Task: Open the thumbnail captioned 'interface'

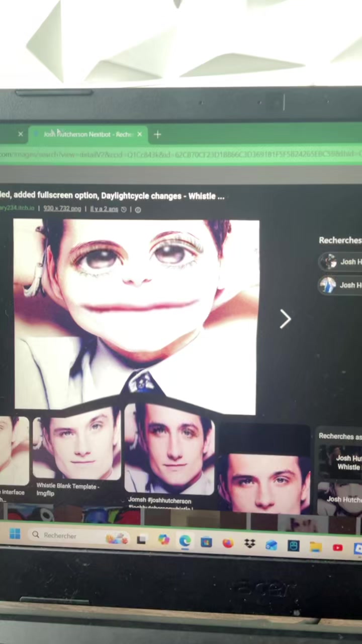Action: pyautogui.click(x=14, y=450)
